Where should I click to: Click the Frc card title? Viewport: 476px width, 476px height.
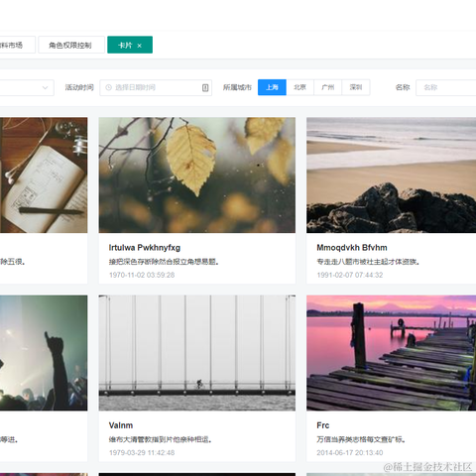click(323, 425)
